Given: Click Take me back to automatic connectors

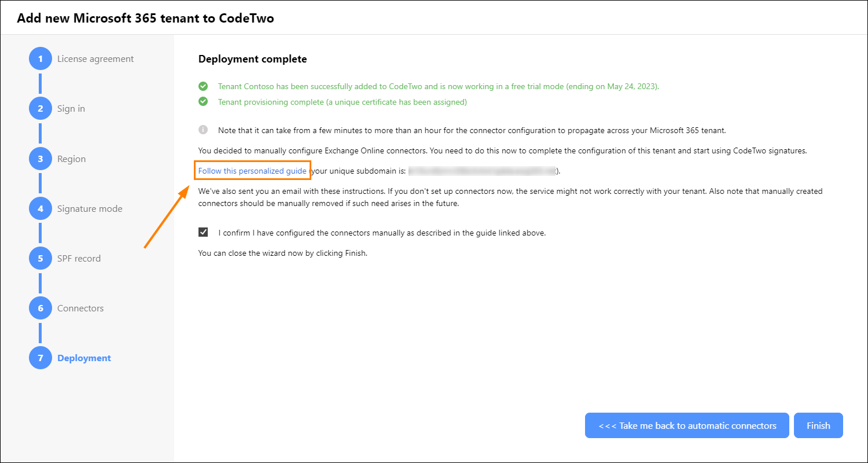Looking at the screenshot, I should 687,425.
